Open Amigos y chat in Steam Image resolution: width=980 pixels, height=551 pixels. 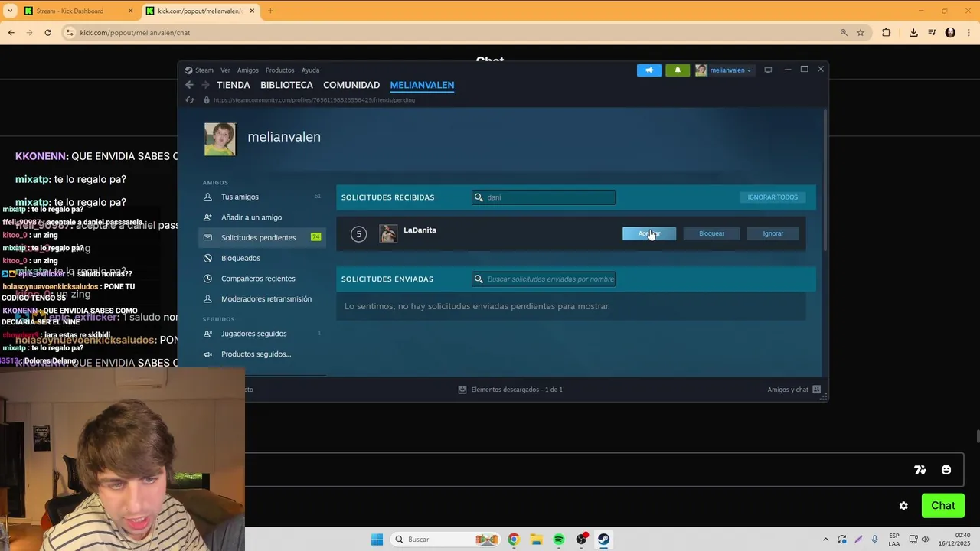click(794, 390)
